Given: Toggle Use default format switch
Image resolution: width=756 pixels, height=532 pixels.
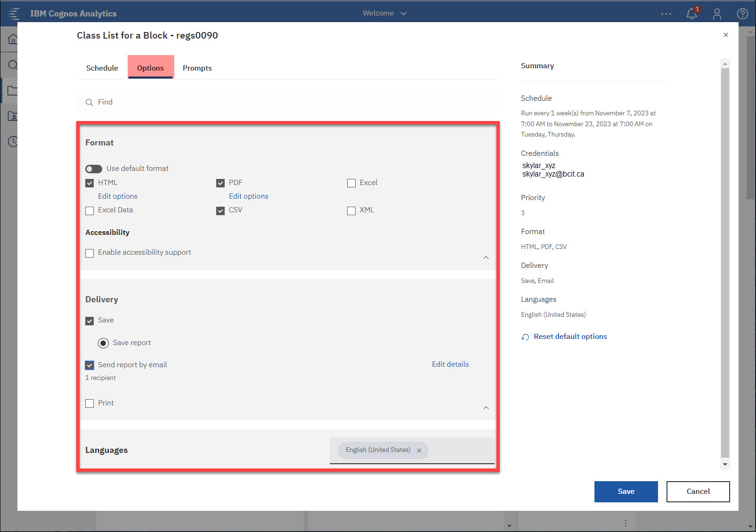Looking at the screenshot, I should (x=94, y=169).
